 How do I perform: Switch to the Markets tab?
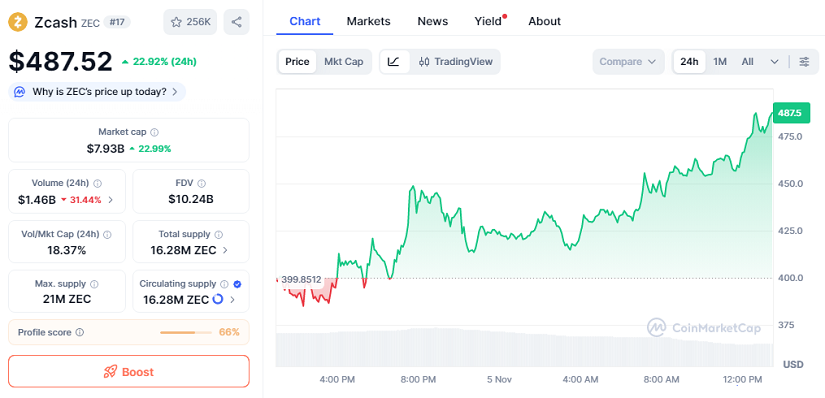click(368, 21)
